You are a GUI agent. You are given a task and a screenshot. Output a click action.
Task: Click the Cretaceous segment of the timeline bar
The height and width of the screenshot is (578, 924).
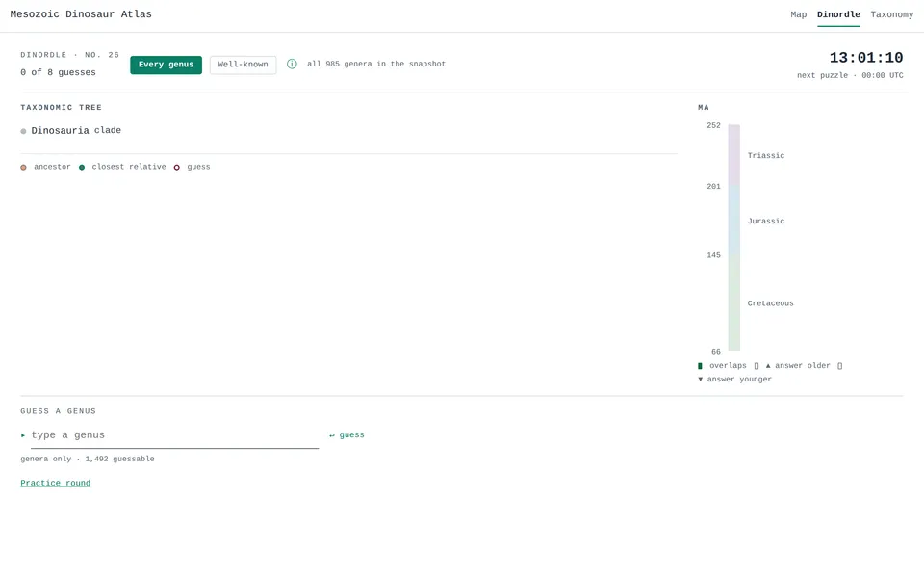pyautogui.click(x=733, y=303)
